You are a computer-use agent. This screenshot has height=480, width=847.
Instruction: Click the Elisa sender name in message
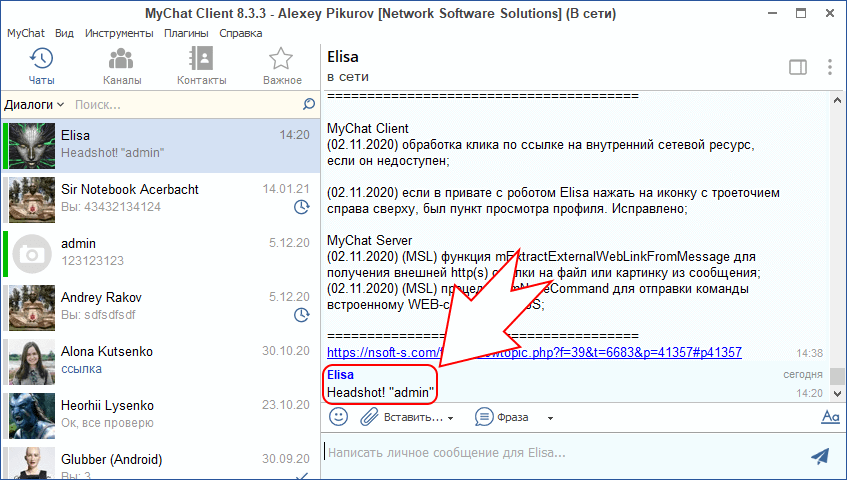[x=340, y=375]
